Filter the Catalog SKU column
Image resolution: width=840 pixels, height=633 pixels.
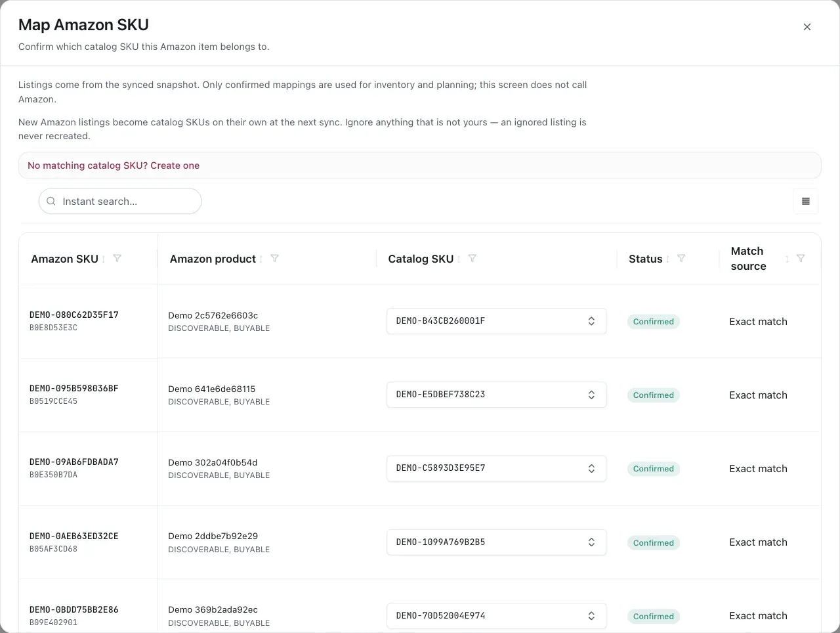click(472, 259)
